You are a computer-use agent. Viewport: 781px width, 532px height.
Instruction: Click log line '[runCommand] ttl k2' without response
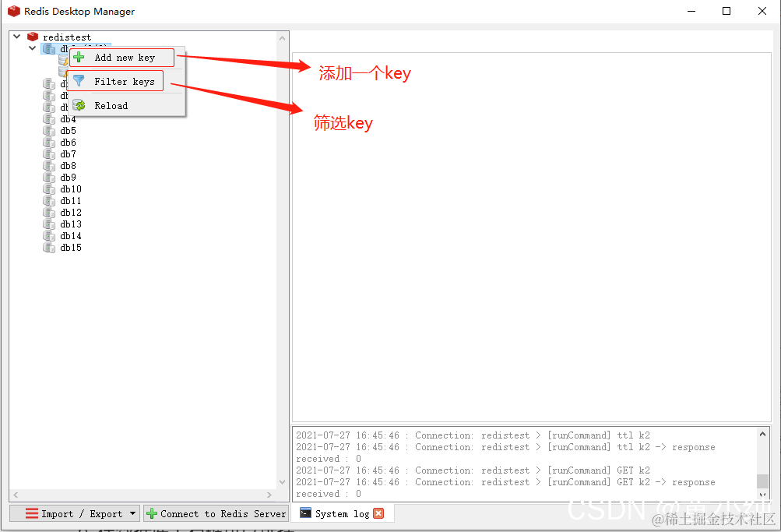pyautogui.click(x=473, y=435)
